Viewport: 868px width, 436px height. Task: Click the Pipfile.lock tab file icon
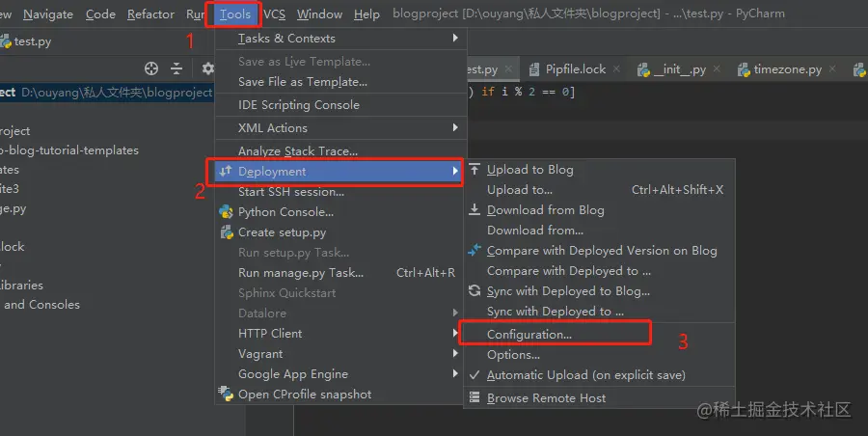[x=534, y=69]
